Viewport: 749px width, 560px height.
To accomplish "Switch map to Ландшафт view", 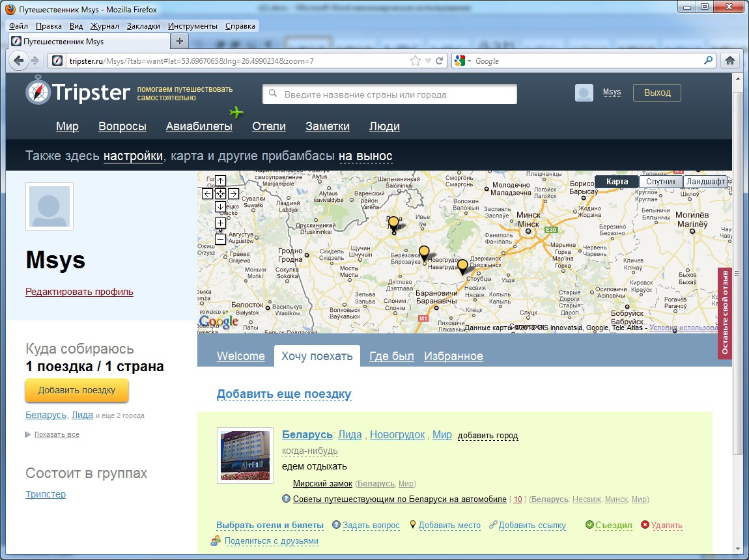I will click(705, 182).
